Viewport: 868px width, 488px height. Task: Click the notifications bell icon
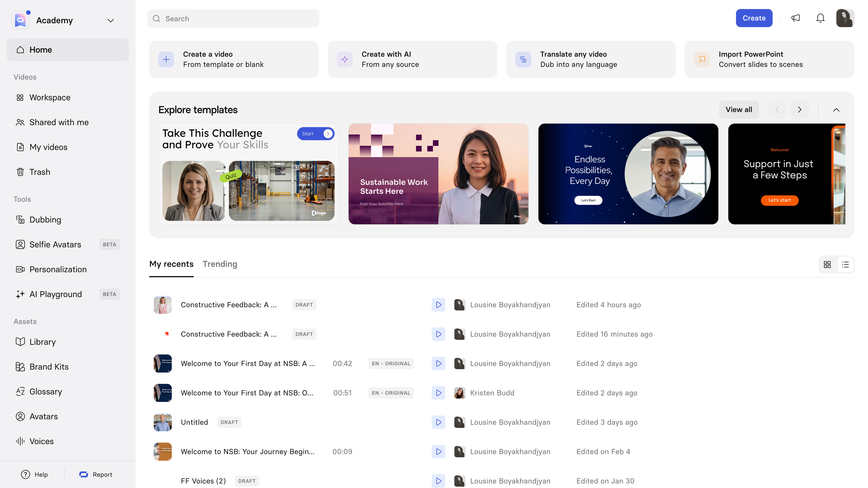point(820,18)
